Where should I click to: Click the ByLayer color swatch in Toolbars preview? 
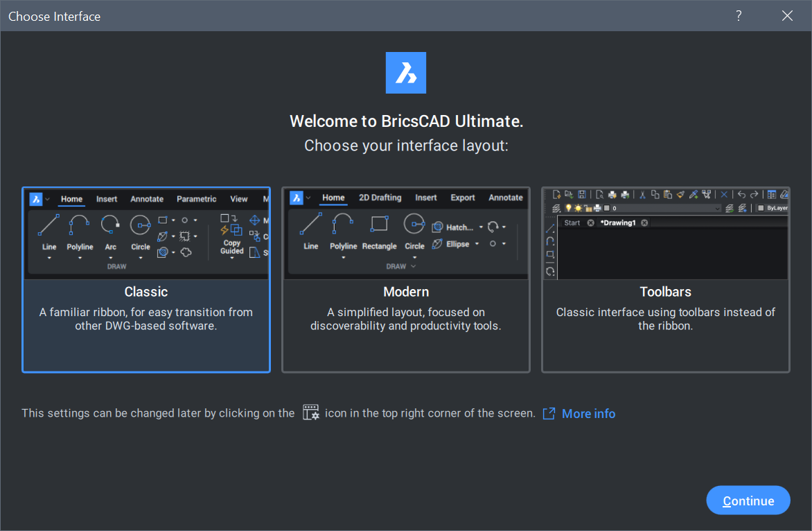click(761, 208)
